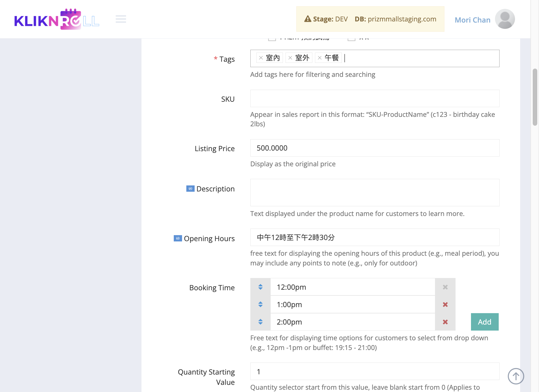Click the page vertical scrollbar thumb
This screenshot has height=392, width=539.
(x=535, y=97)
